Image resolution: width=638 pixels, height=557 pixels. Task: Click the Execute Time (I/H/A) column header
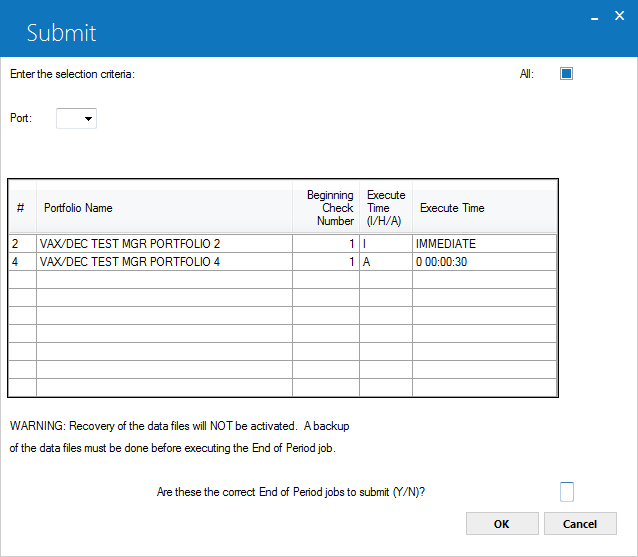[386, 208]
